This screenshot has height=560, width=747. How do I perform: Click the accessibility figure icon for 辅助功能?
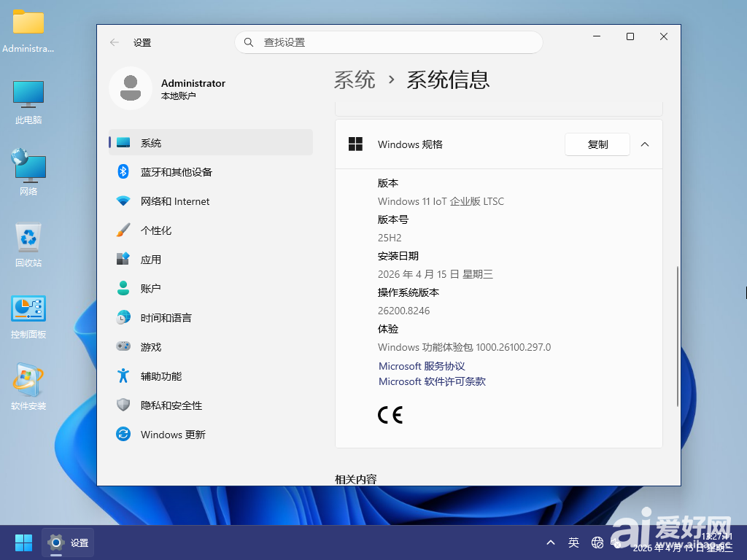[x=123, y=376]
